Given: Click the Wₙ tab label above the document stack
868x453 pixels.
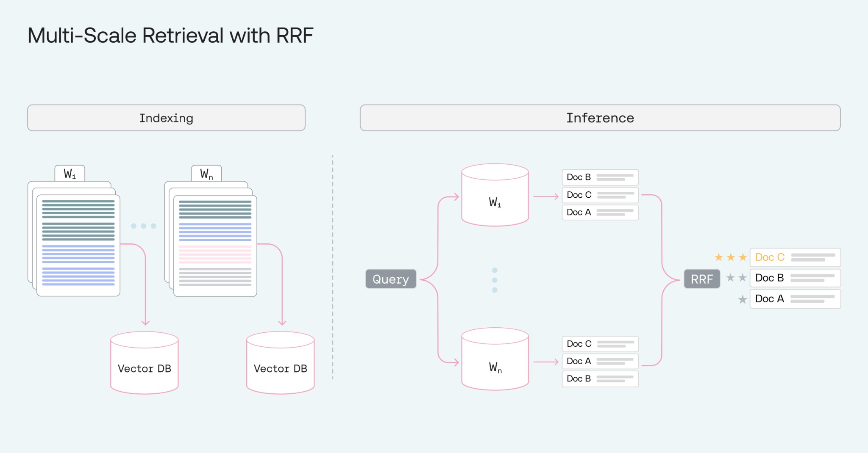Looking at the screenshot, I should [x=206, y=174].
